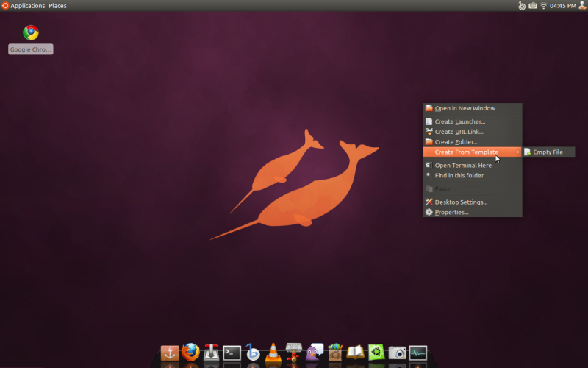Click the link icon beside Create URL Link
Image resolution: width=588 pixels, height=368 pixels.
pyautogui.click(x=429, y=132)
